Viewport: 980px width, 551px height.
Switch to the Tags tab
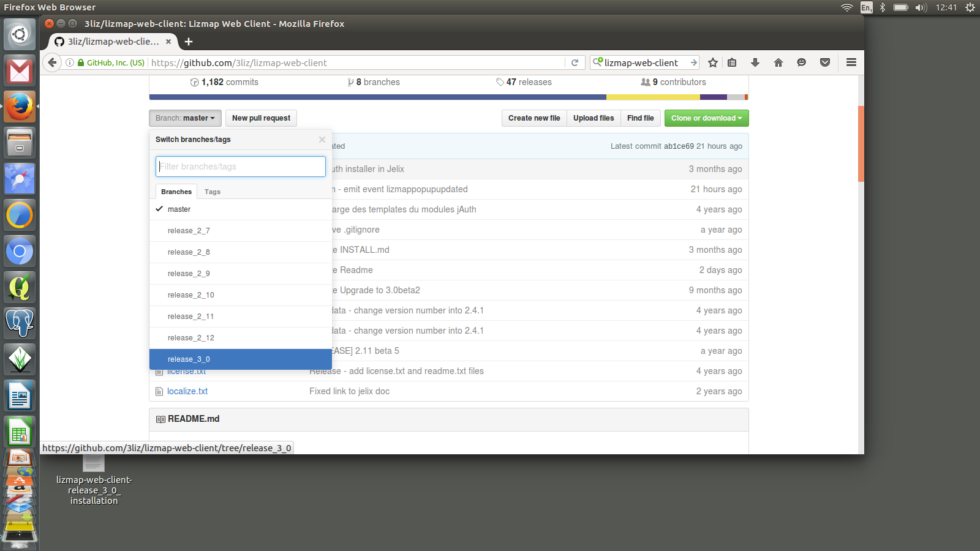click(212, 191)
